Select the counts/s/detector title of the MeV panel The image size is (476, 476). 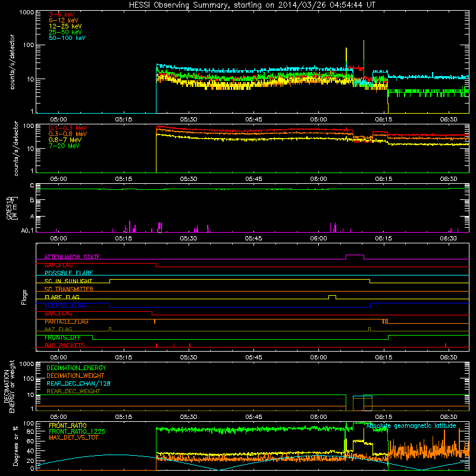point(16,148)
